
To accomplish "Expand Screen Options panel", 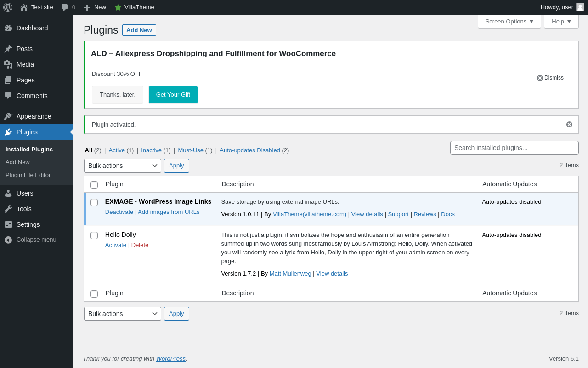I will point(509,21).
